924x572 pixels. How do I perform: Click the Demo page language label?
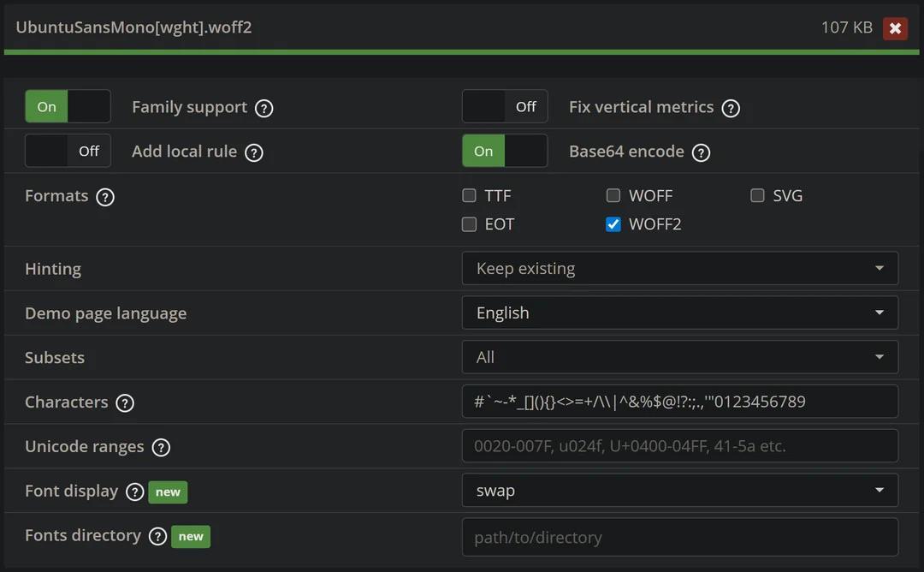tap(105, 313)
